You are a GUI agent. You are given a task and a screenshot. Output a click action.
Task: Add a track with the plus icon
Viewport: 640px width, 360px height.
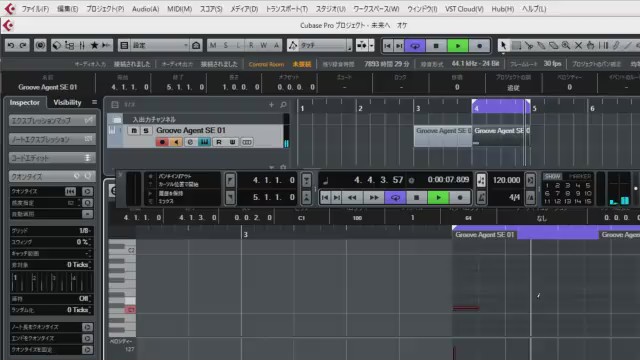271,105
